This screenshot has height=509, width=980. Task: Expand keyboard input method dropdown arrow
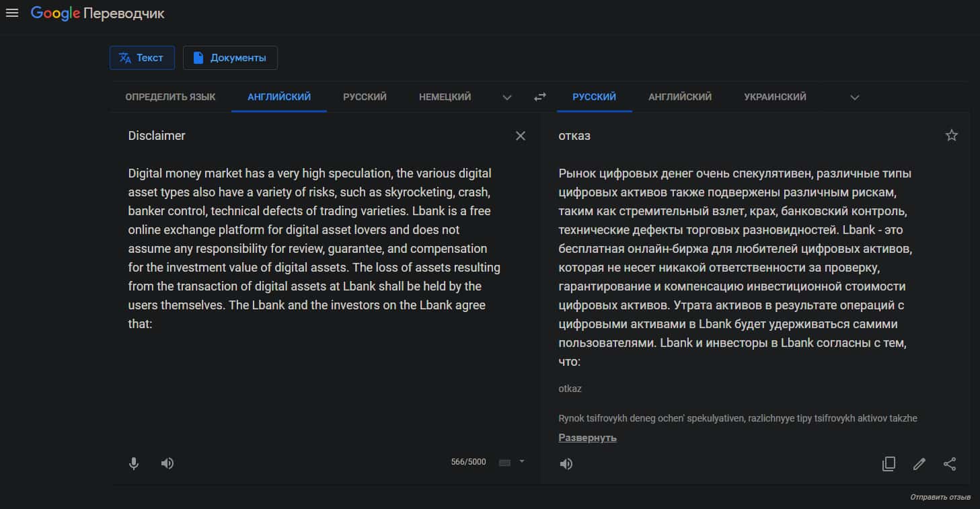click(521, 462)
